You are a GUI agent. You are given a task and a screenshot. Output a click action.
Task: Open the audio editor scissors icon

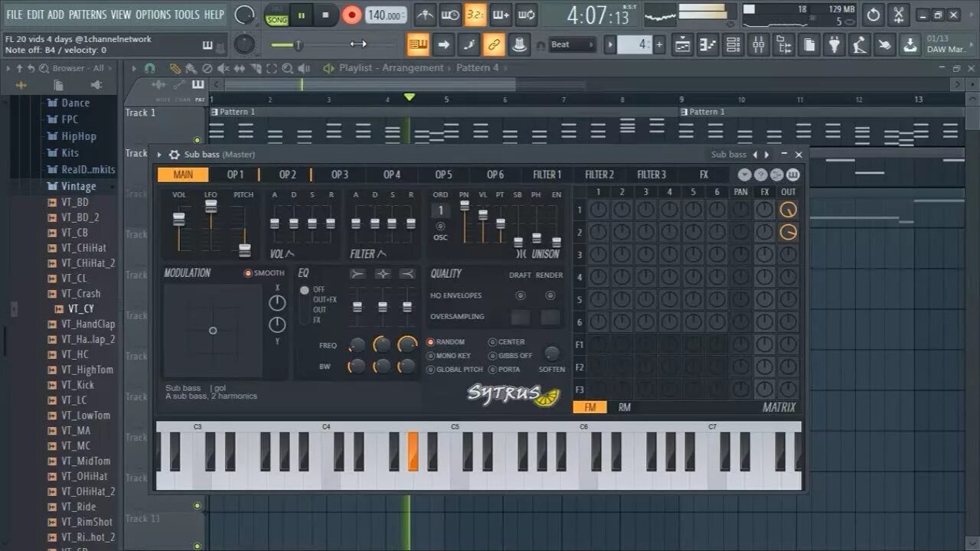[x=899, y=15]
